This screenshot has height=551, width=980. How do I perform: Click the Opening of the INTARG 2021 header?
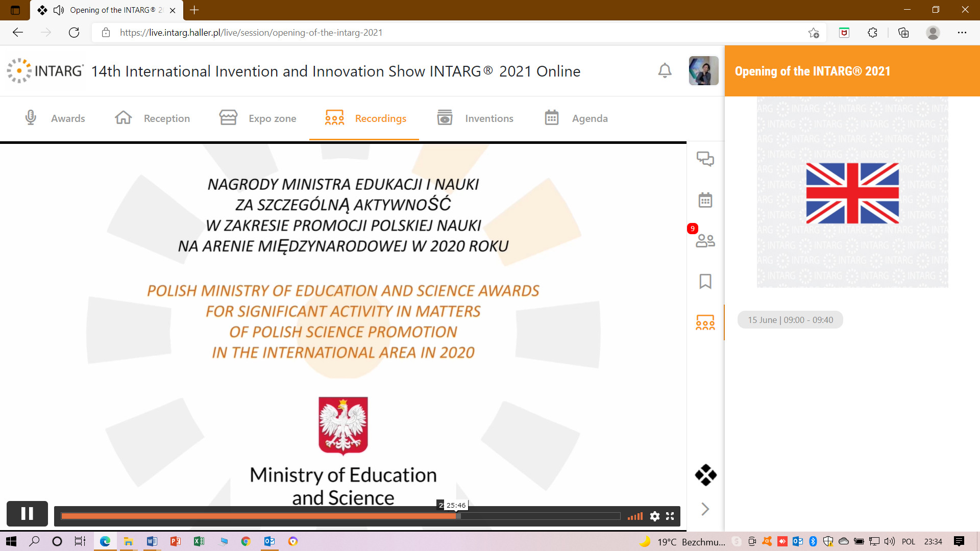[813, 71]
